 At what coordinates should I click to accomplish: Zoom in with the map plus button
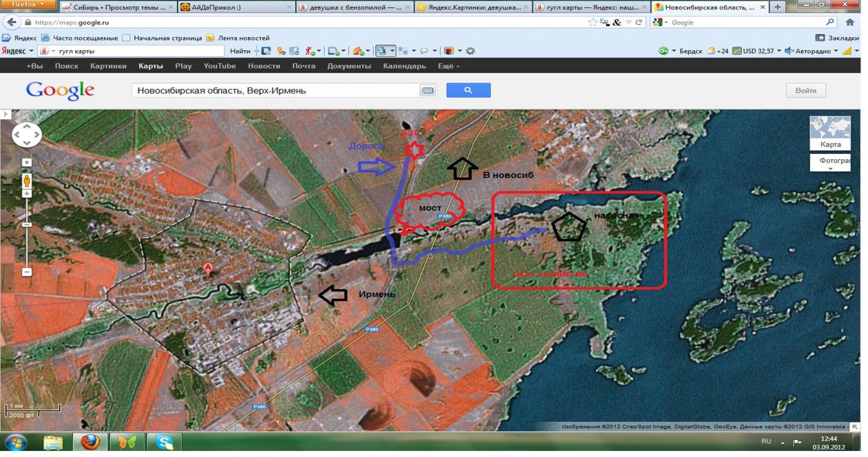coord(26,194)
